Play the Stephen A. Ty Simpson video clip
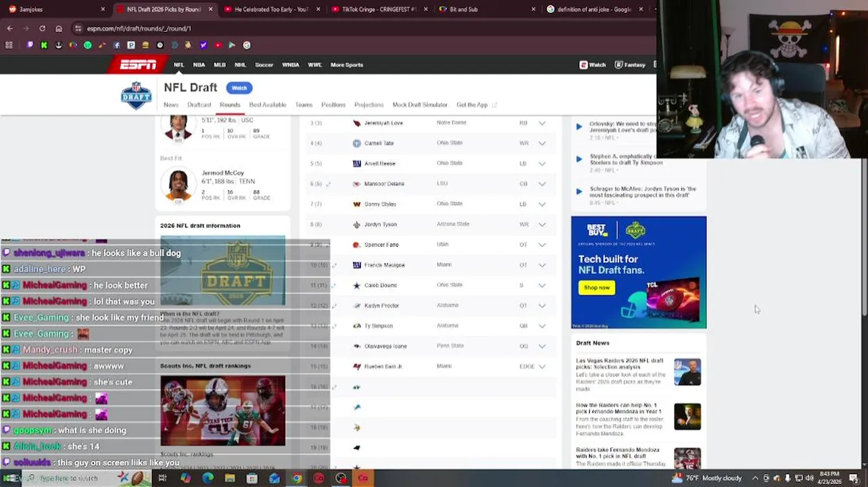 (579, 159)
